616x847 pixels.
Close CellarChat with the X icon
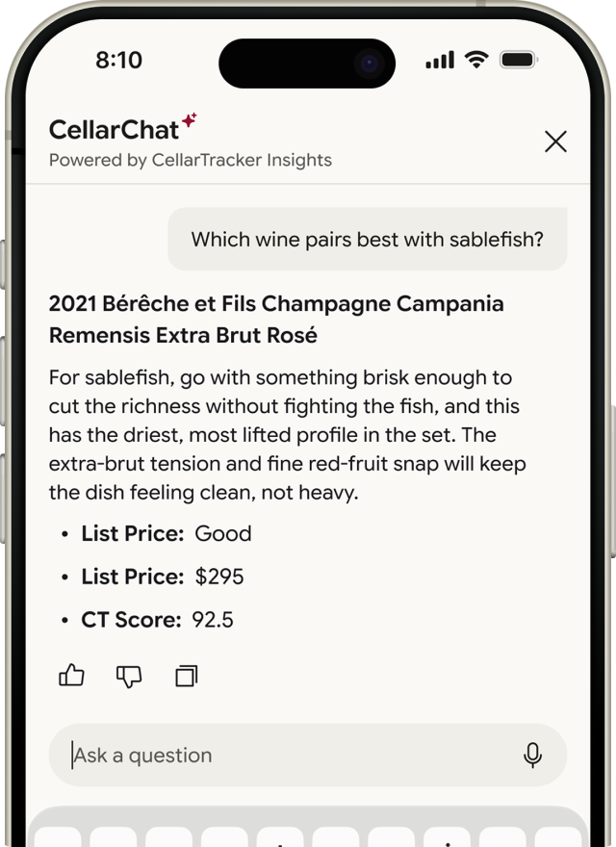pos(555,141)
